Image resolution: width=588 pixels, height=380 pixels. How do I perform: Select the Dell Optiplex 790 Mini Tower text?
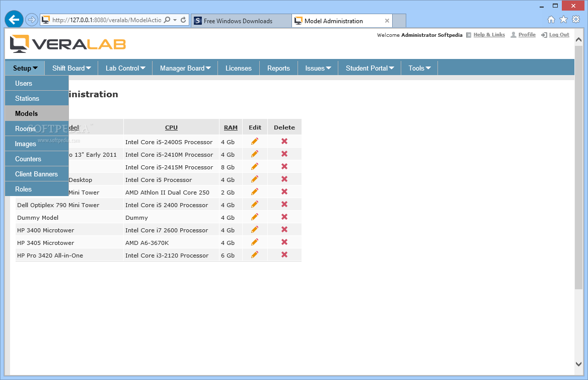(x=58, y=205)
